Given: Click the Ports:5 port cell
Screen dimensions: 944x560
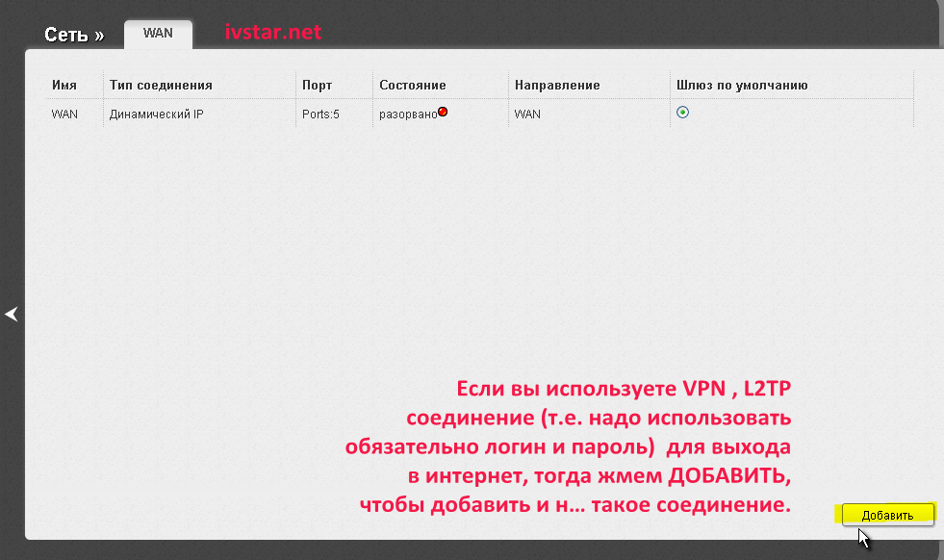Looking at the screenshot, I should pyautogui.click(x=320, y=114).
